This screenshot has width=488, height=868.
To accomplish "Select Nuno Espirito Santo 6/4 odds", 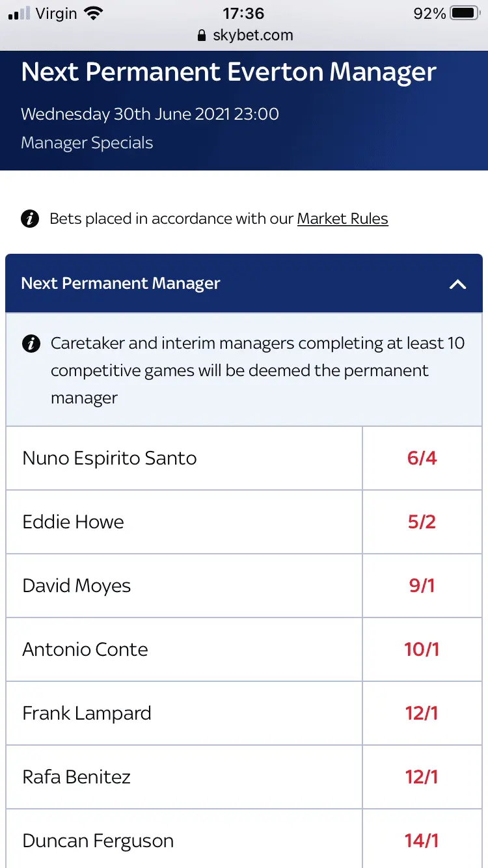I will [x=422, y=458].
